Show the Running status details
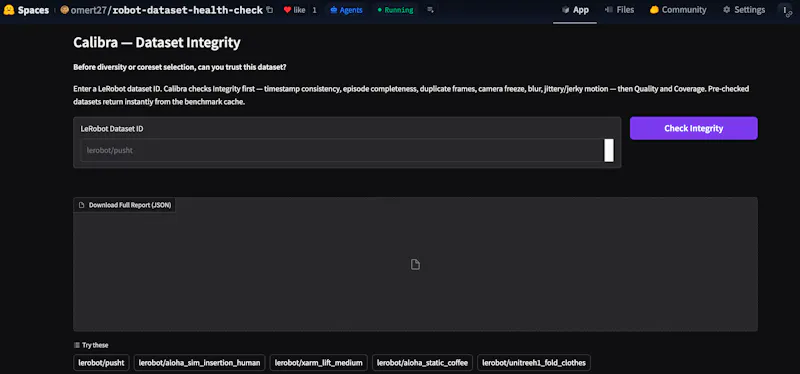Screen dimensions: 800x374 [x=395, y=10]
